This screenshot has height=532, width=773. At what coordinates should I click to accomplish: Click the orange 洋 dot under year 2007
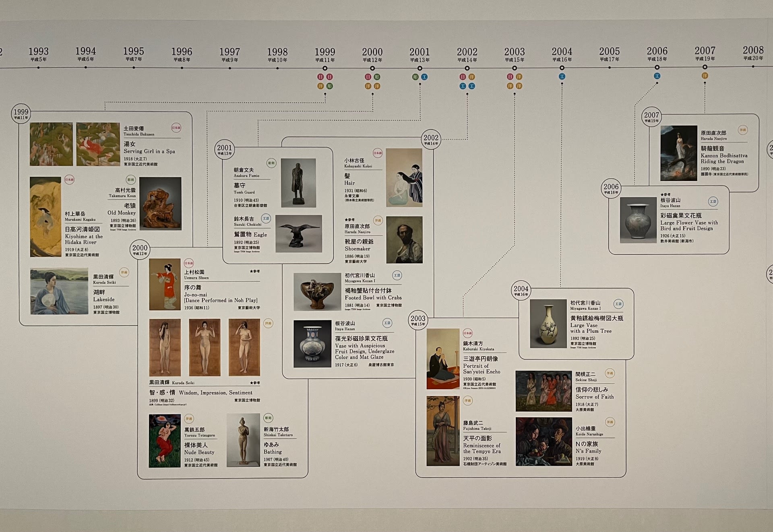click(705, 76)
